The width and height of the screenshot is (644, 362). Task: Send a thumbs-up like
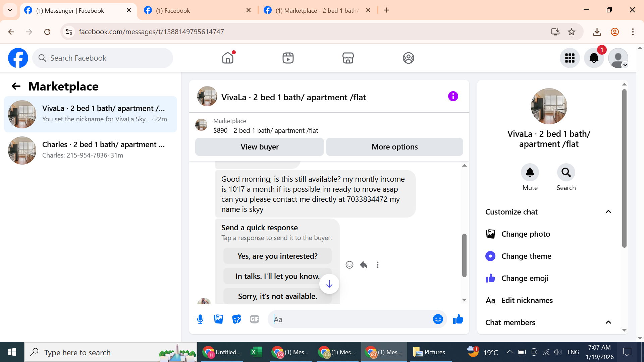click(x=458, y=319)
